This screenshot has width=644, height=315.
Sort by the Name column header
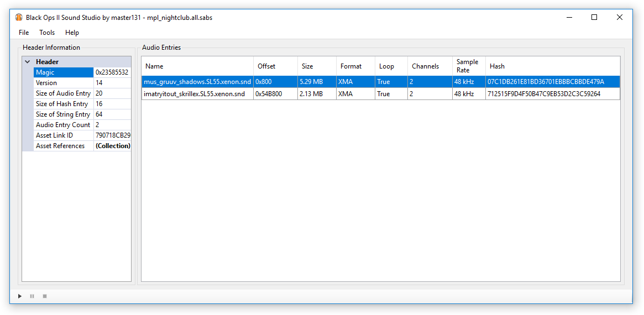[x=197, y=66]
